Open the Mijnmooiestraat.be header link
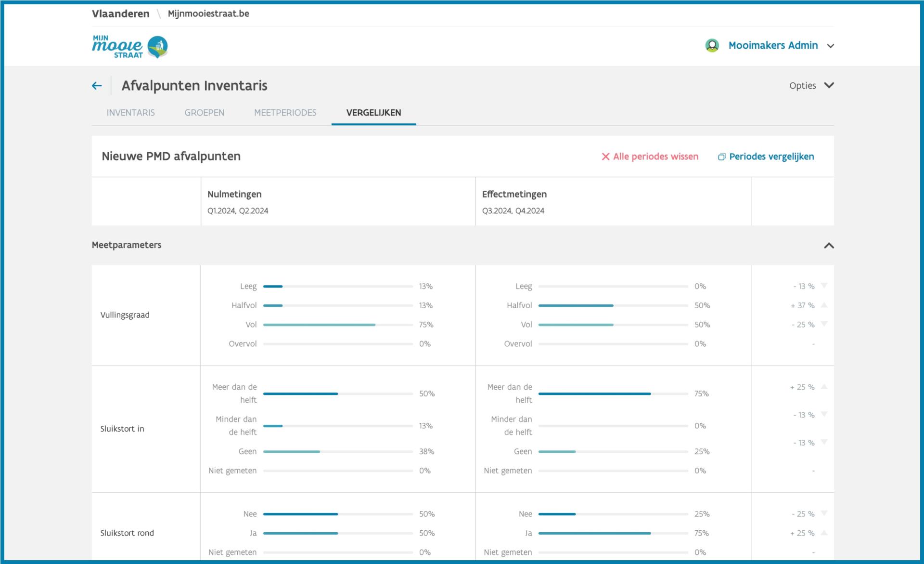The image size is (924, 564). point(208,13)
